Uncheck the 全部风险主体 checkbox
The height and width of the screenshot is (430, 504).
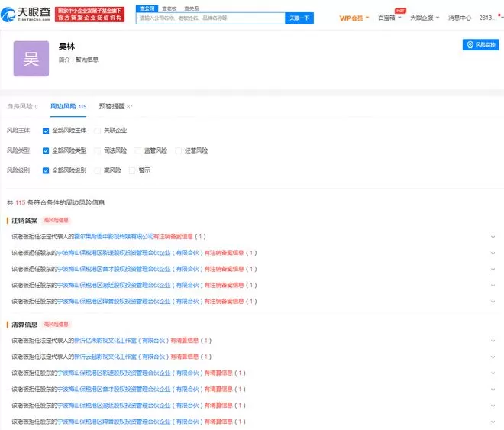click(46, 131)
